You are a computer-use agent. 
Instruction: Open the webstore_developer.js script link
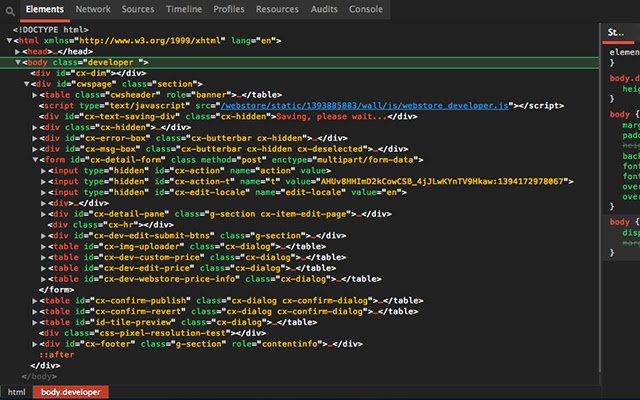[364, 106]
